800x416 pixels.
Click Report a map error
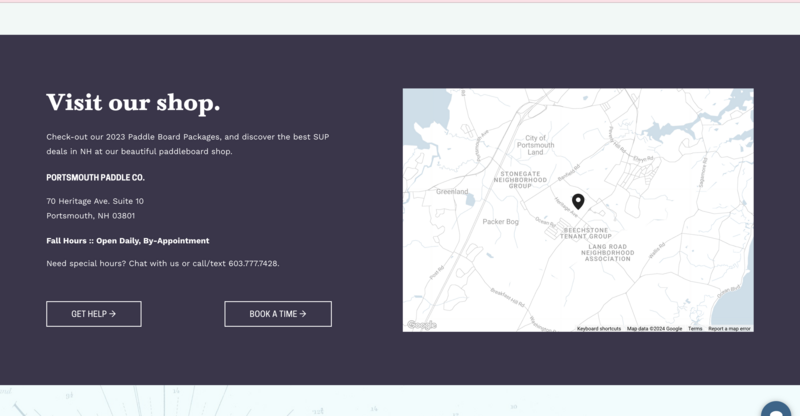coord(729,328)
